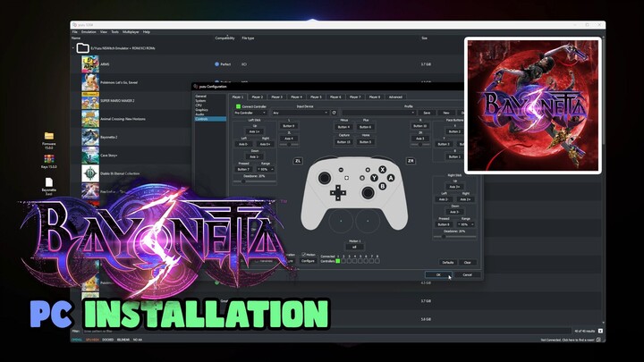Image resolution: width=644 pixels, height=362 pixels.
Task: Open the Bayonetta 2 game icon
Action: (x=90, y=138)
